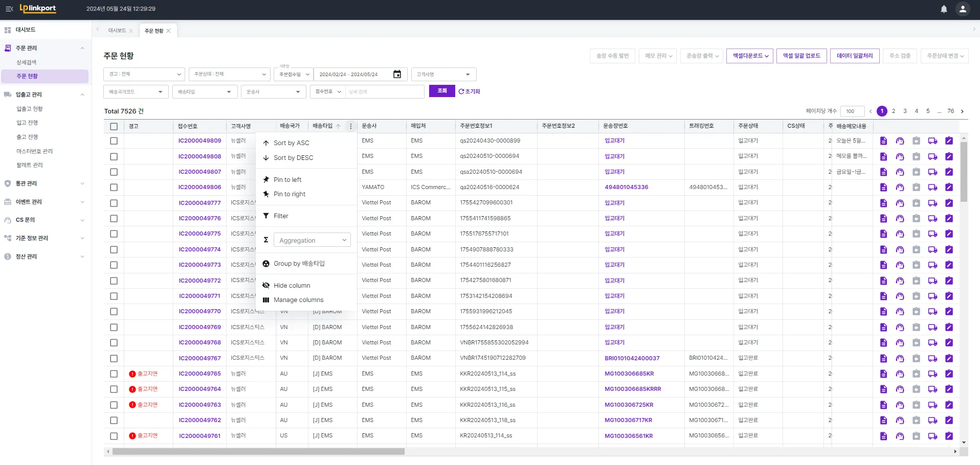This screenshot has height=465, width=980.
Task: Click headset CS icon for order IC2000049808
Action: click(900, 156)
